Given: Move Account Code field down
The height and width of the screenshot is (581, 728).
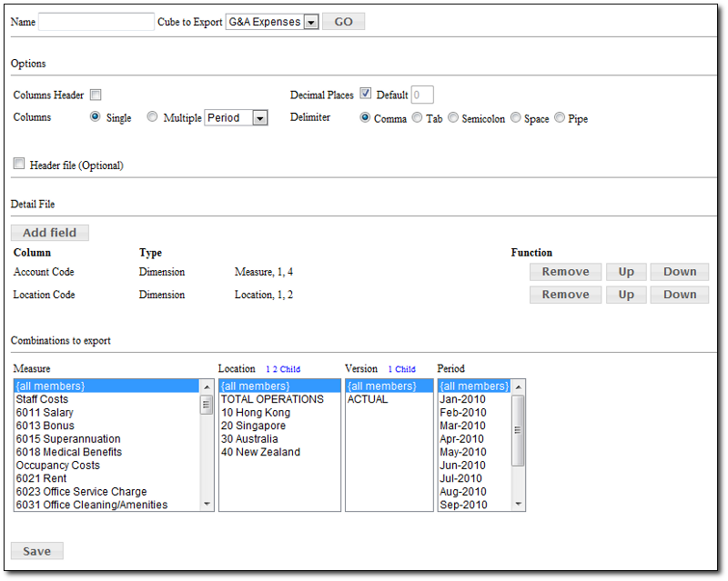Looking at the screenshot, I should pos(679,272).
